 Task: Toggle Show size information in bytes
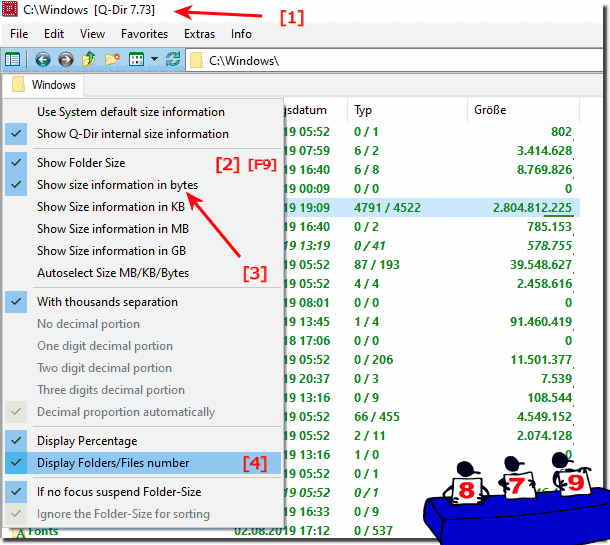[143, 185]
